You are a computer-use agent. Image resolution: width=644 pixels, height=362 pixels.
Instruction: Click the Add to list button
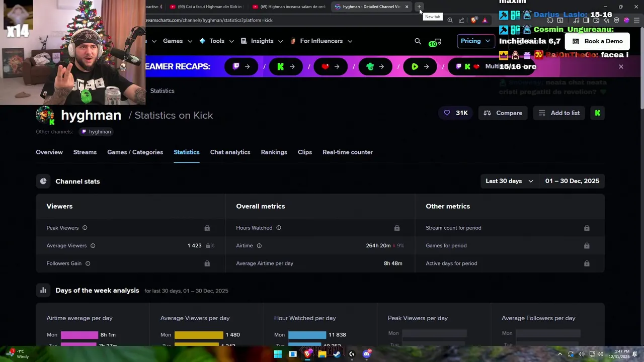(559, 113)
